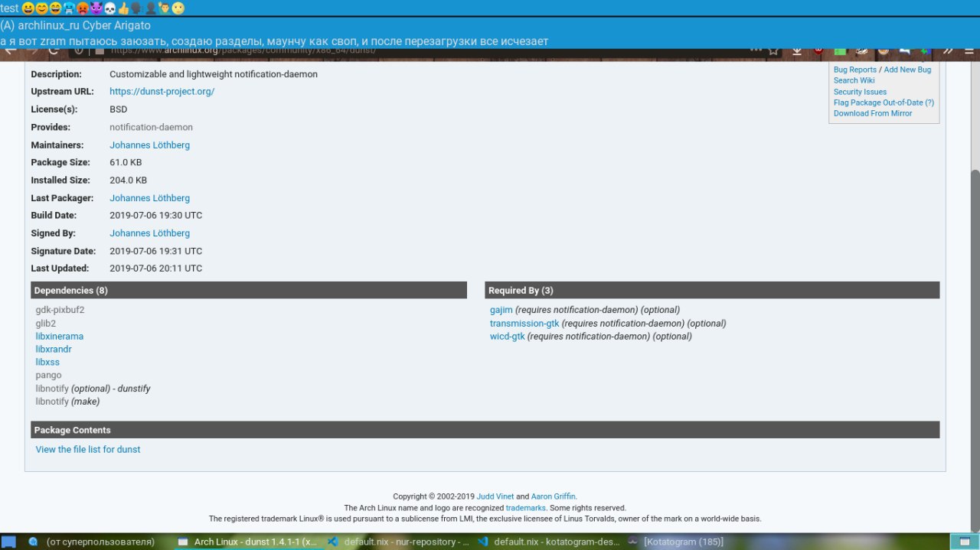Click glib2 dependency text

coord(46,324)
